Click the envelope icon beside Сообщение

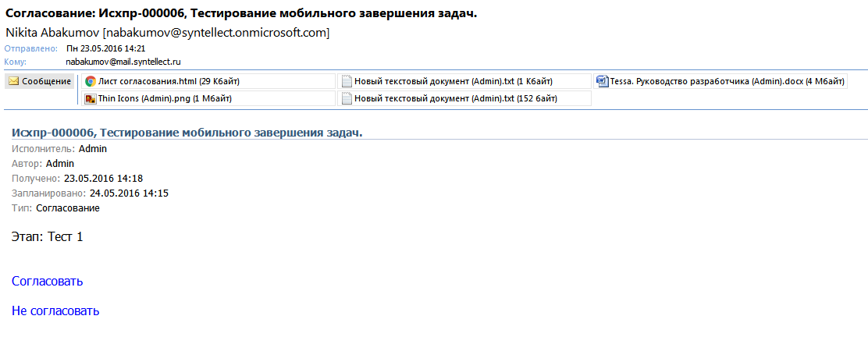click(x=13, y=81)
